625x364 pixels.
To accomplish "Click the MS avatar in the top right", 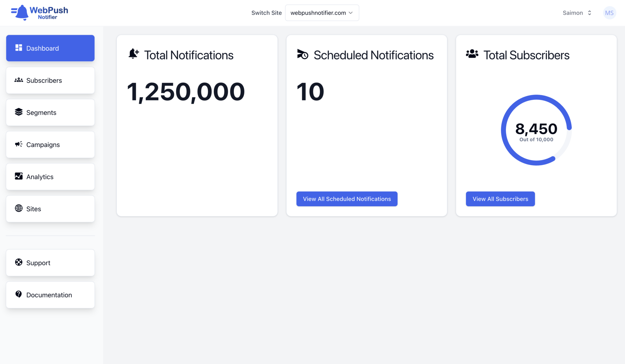I will pyautogui.click(x=609, y=13).
